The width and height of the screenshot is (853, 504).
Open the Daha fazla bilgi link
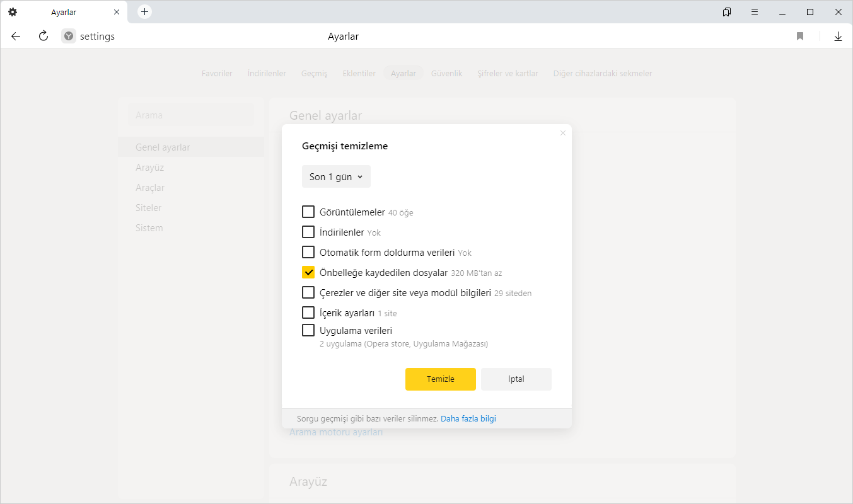coord(468,418)
